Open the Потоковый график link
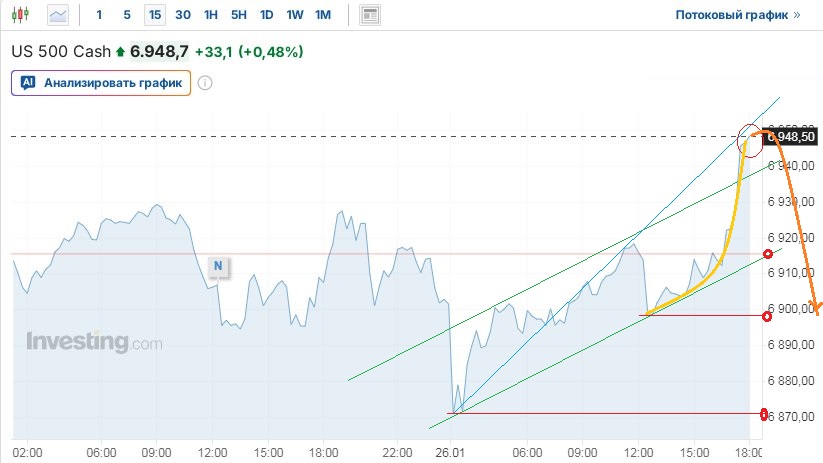Image resolution: width=823 pixels, height=463 pixels. (737, 15)
